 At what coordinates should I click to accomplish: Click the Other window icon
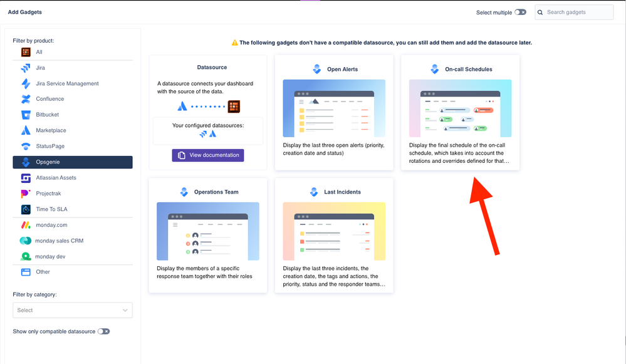[x=26, y=272]
